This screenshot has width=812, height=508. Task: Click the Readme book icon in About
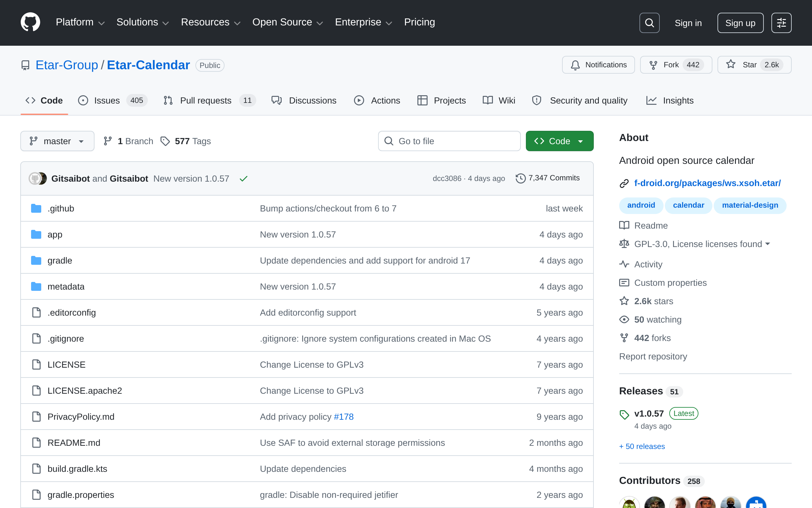coord(624,225)
